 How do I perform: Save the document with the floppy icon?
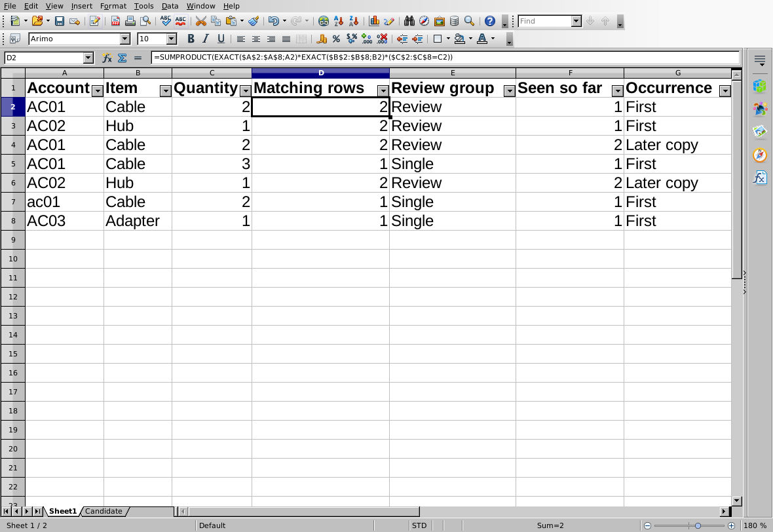point(60,21)
